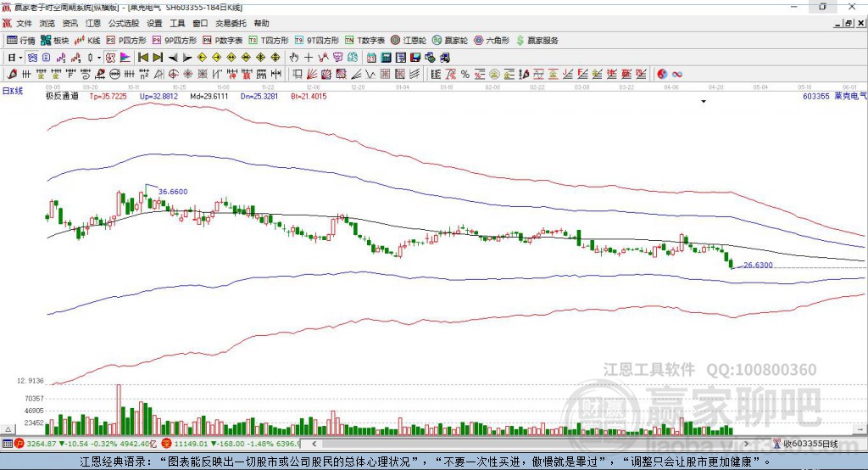Click the red-blue yin-yang icon
The width and height of the screenshot is (868, 470).
click(x=662, y=75)
